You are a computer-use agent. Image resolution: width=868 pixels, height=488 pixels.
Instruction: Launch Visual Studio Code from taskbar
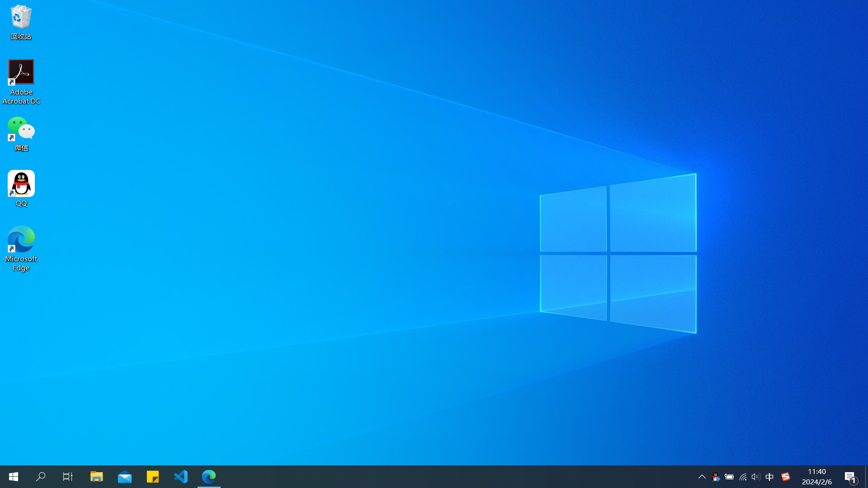(x=181, y=477)
